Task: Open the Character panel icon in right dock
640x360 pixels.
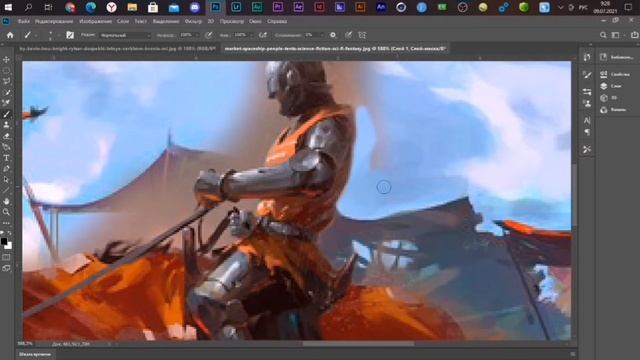Action: [587, 120]
